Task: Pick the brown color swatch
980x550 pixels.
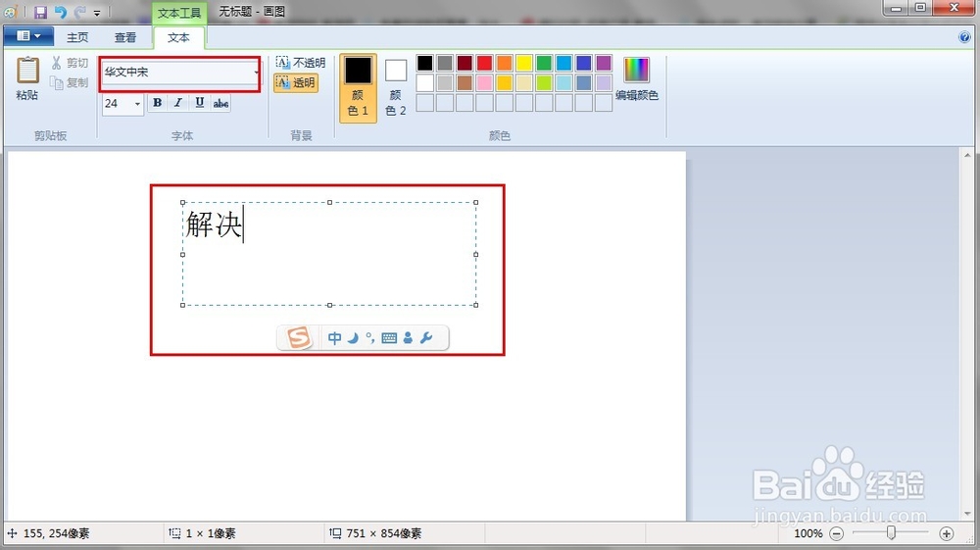Action: [465, 82]
